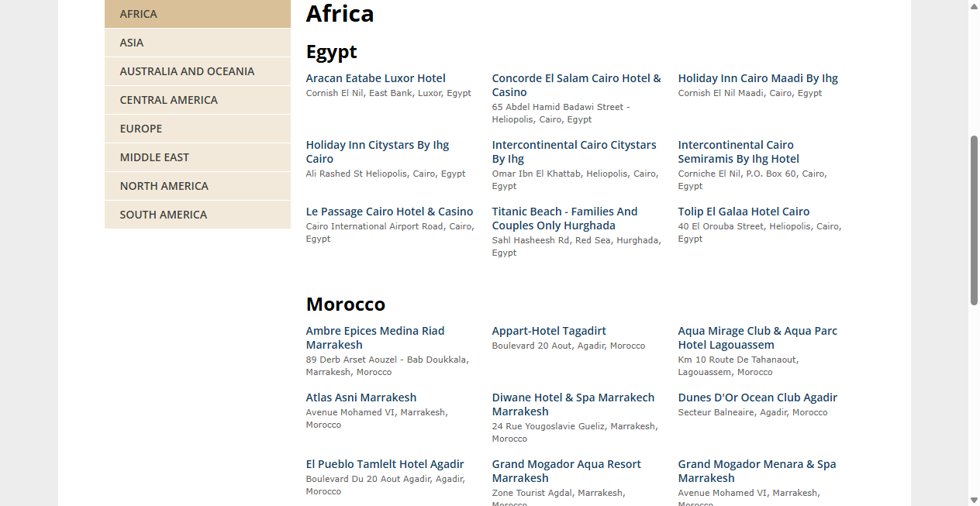This screenshot has width=980, height=506.
Task: Click the scrollbar down arrow
Action: [974, 500]
